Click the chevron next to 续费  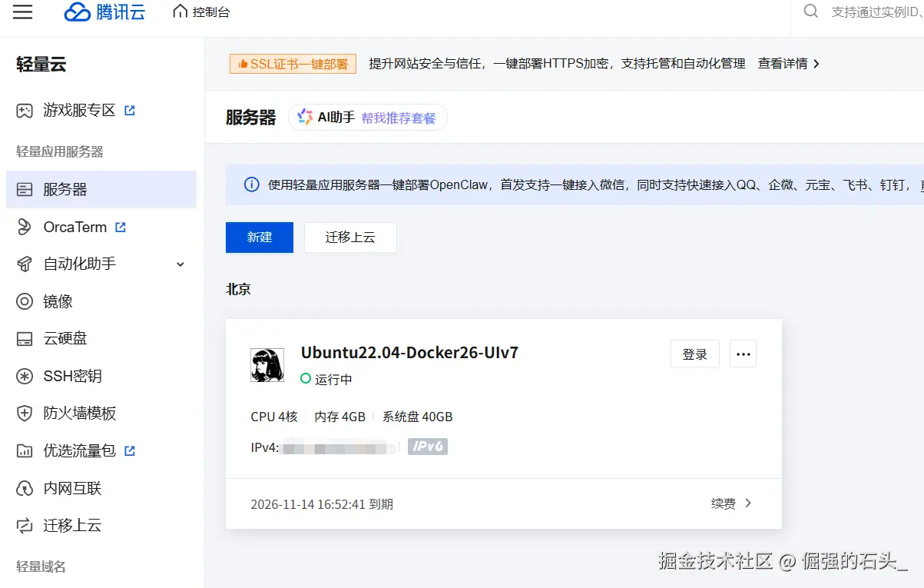(x=749, y=503)
